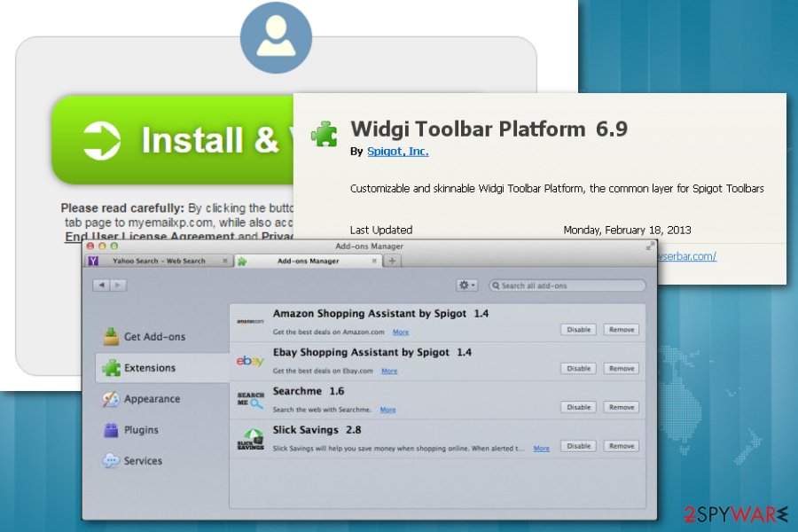Click the Yahoo tab favicon
The image size is (798, 532).
pos(93,262)
